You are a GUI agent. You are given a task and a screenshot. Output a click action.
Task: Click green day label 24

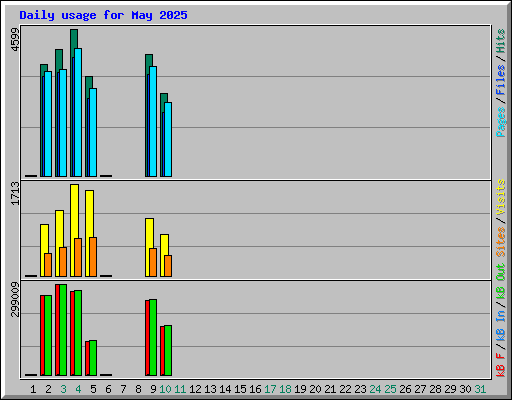pos(375,389)
